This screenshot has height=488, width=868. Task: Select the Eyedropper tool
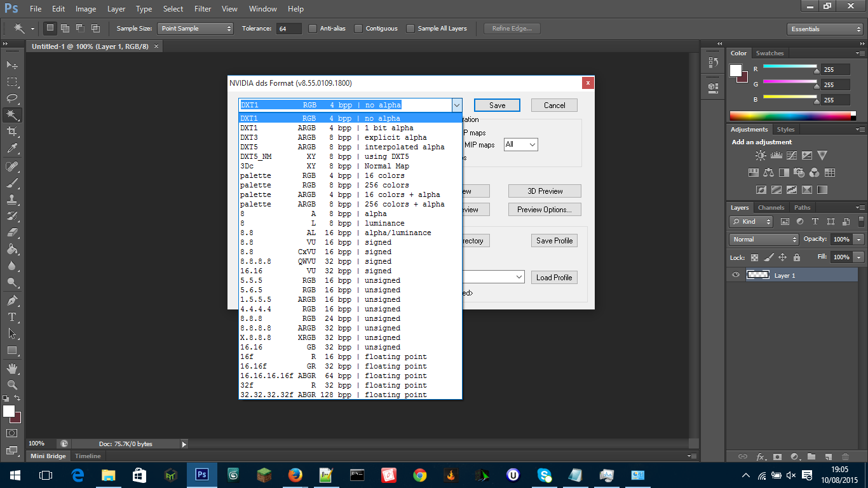pyautogui.click(x=12, y=148)
